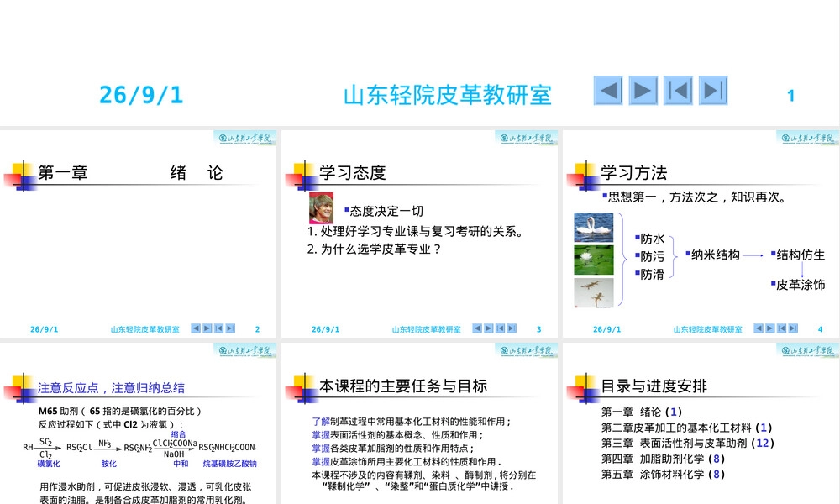Click the 结构仿生 label

click(798, 255)
